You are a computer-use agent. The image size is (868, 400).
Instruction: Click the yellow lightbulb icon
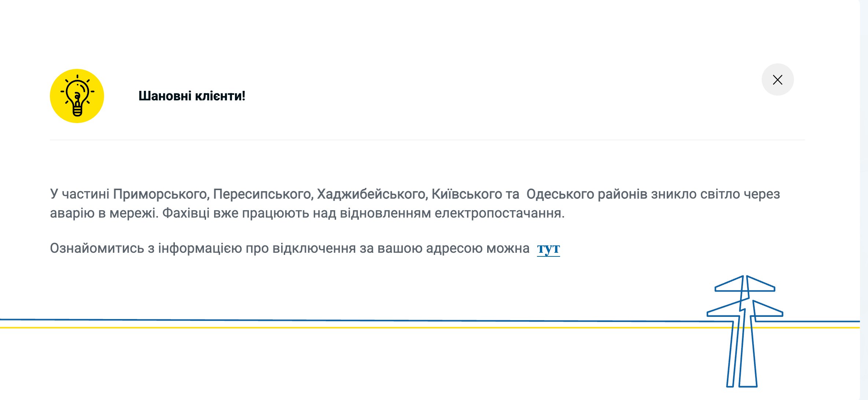[77, 96]
